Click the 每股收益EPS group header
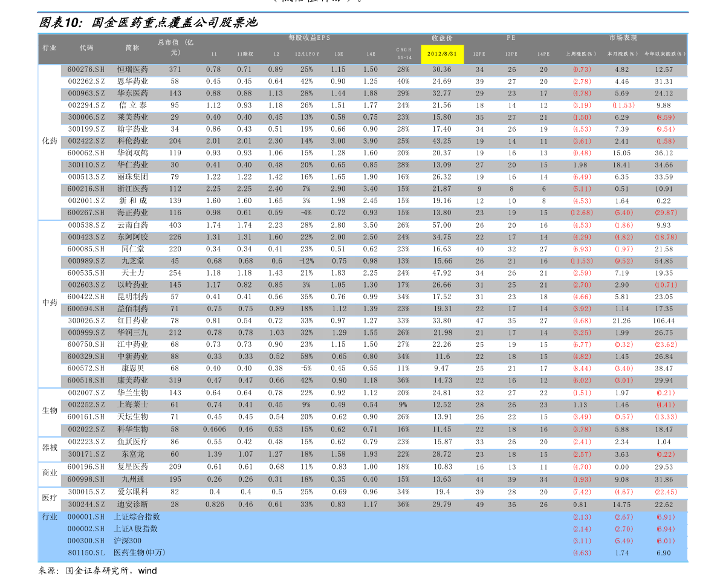Image resolution: width=720 pixels, height=588 pixels. coord(309,38)
